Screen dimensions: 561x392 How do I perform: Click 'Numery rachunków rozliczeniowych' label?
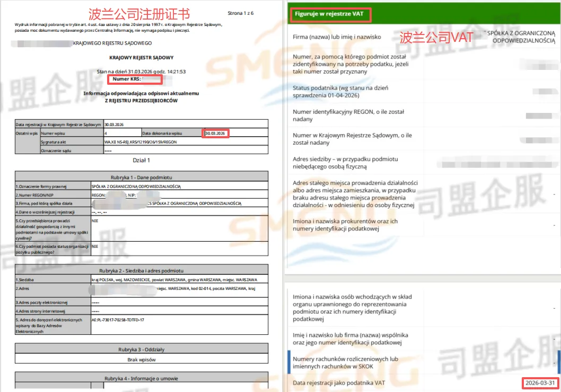point(345,363)
